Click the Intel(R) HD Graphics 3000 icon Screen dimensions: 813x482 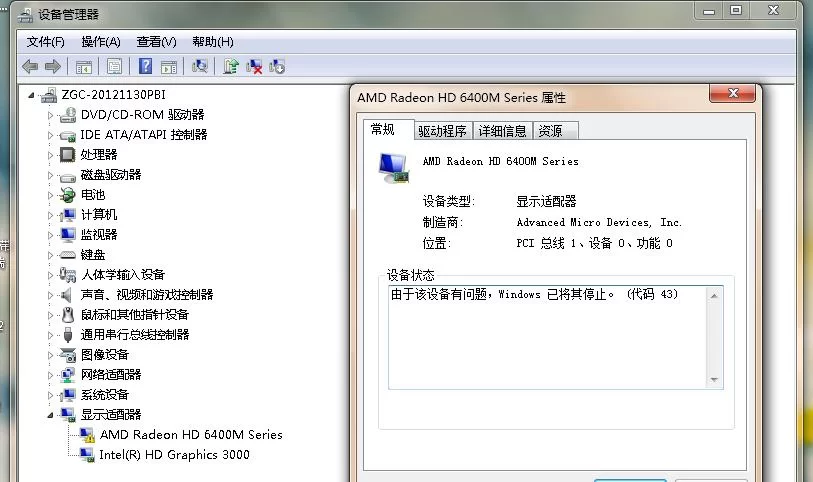coord(87,455)
